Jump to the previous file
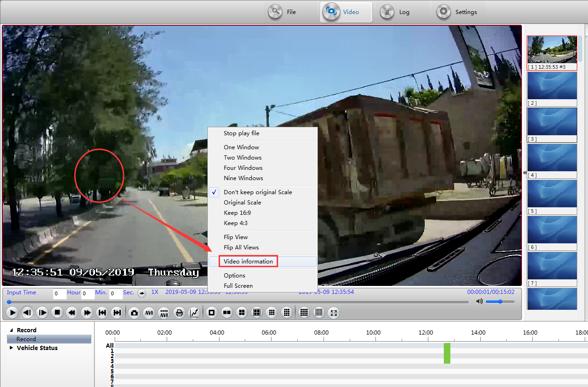This screenshot has width=588, height=387. (x=102, y=313)
